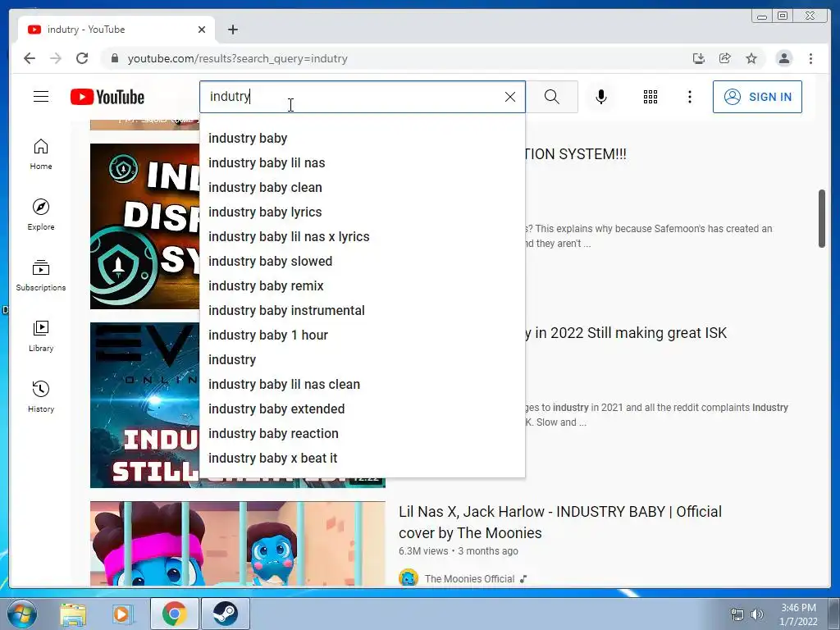
Task: Pick "industry baby lil nas clean" suggestion
Action: 362,385
